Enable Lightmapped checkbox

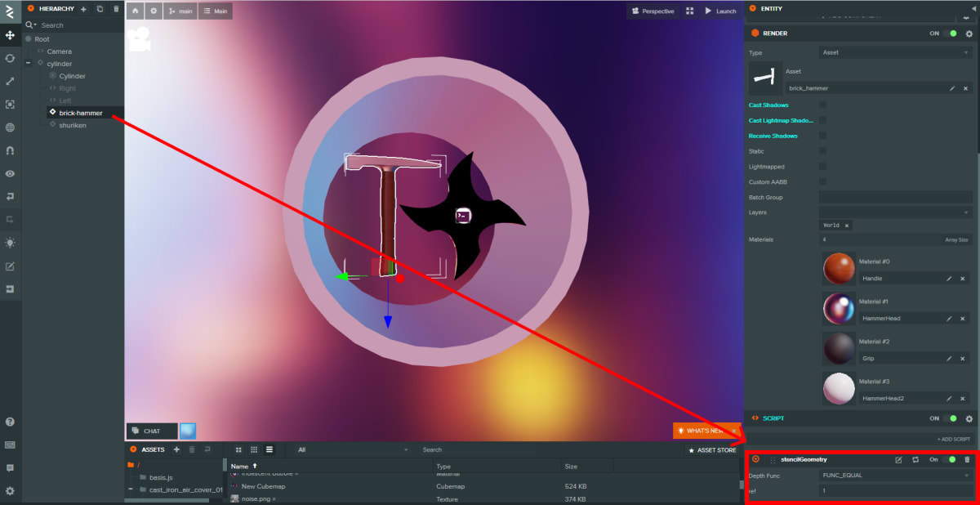822,167
